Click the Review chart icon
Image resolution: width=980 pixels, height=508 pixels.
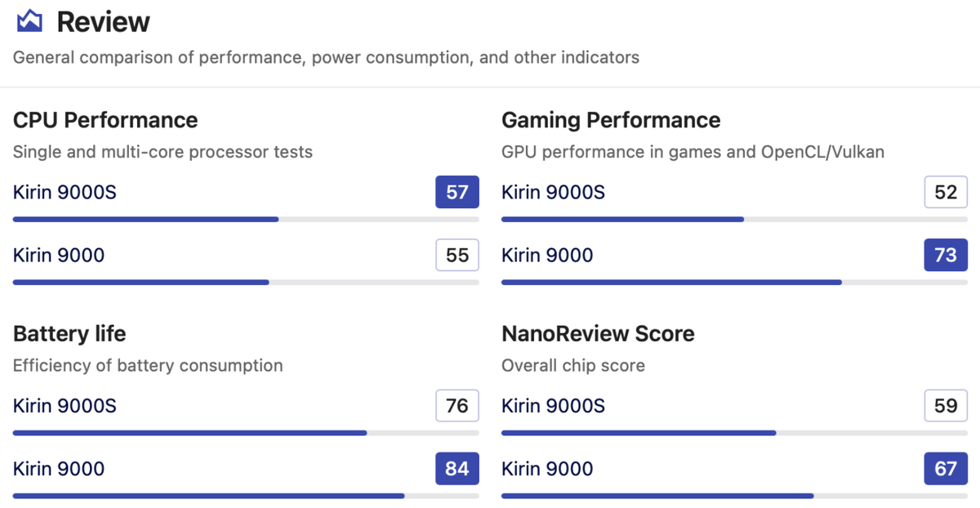tap(29, 21)
